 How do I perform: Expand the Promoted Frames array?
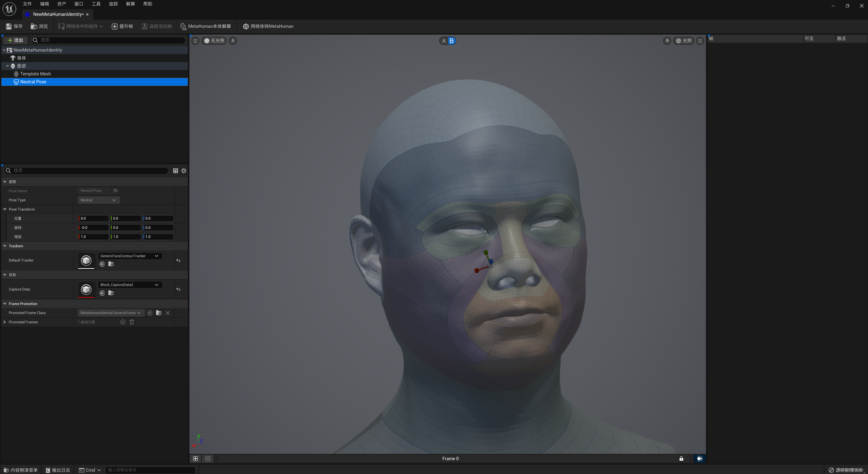(x=5, y=322)
